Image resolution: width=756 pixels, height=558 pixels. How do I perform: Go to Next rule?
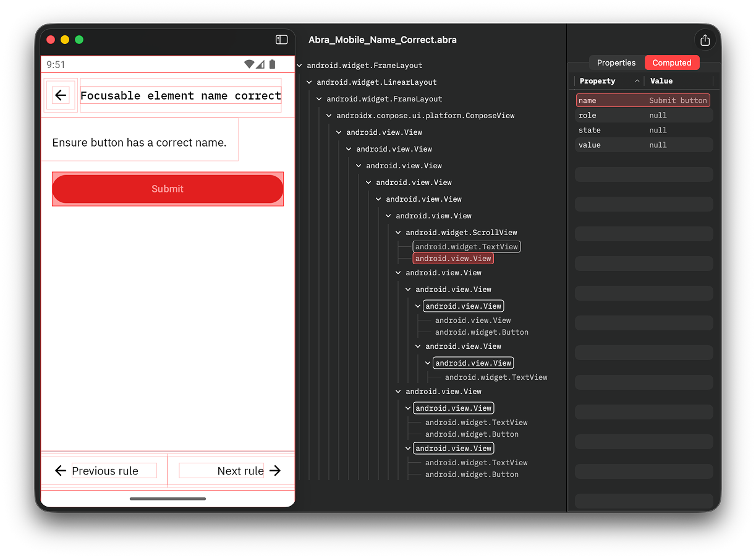[240, 471]
